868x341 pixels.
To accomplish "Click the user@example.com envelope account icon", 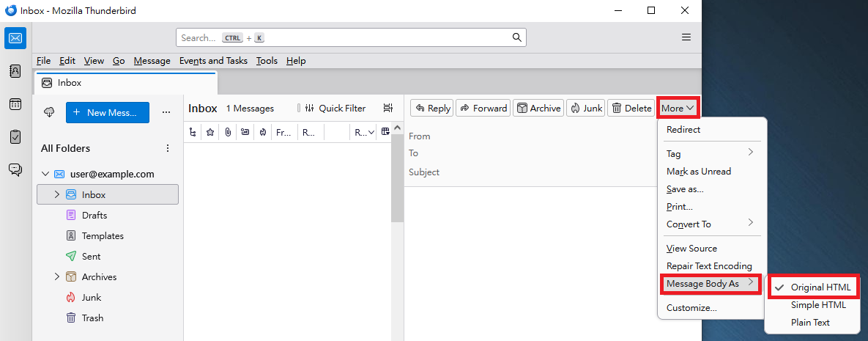I will point(59,174).
